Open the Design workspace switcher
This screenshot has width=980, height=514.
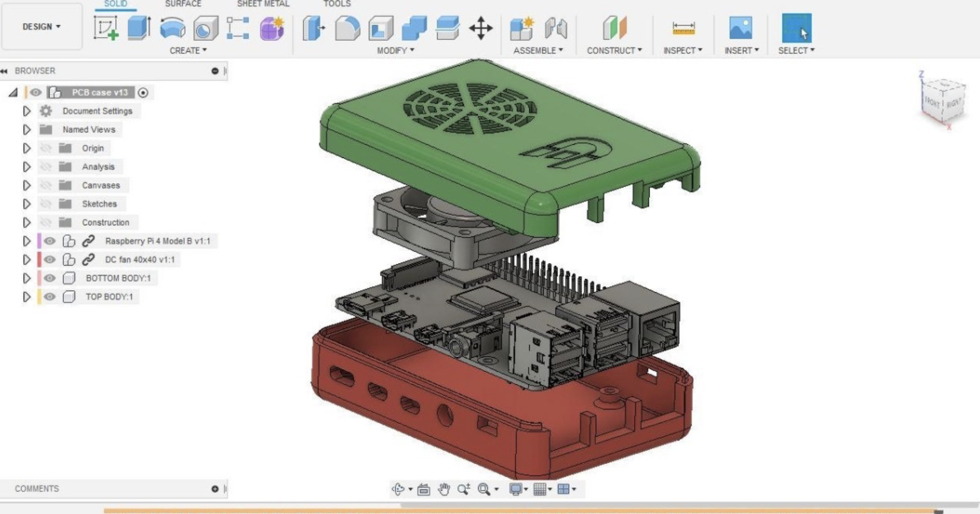tap(42, 27)
